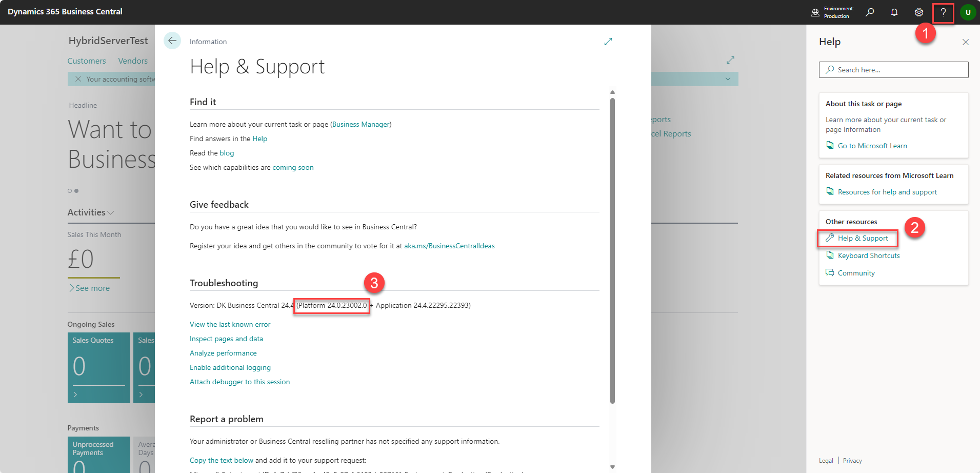Open the Business Manager link
This screenshot has height=473, width=980.
point(361,124)
